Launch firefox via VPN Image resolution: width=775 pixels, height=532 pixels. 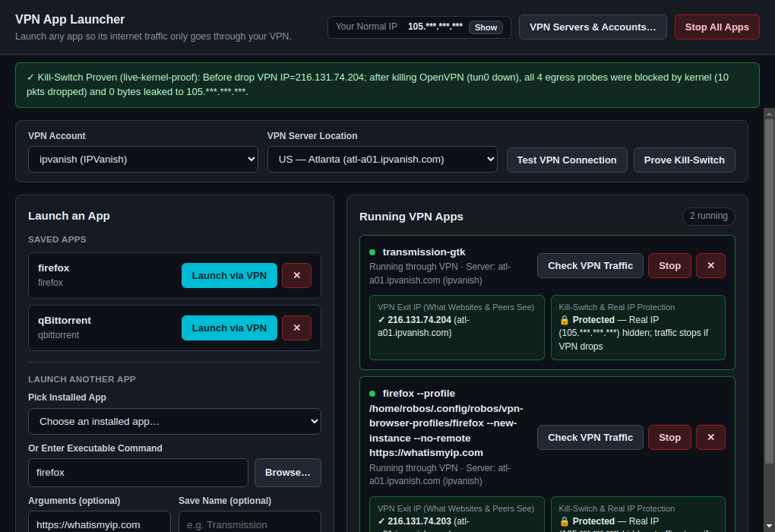229,275
